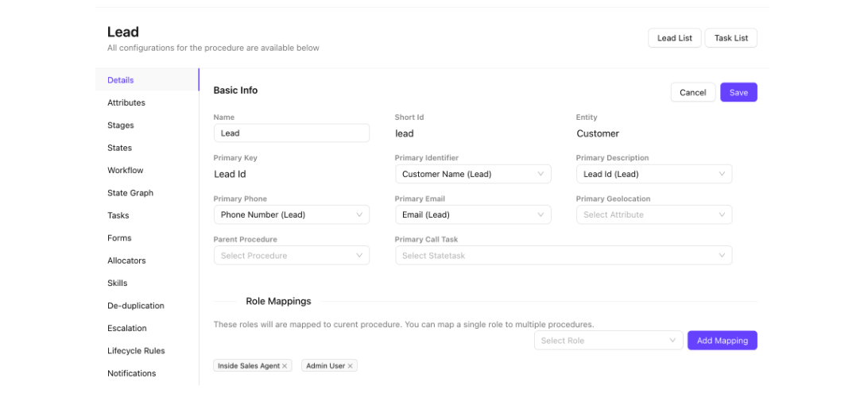Open the Lead List

click(x=674, y=38)
